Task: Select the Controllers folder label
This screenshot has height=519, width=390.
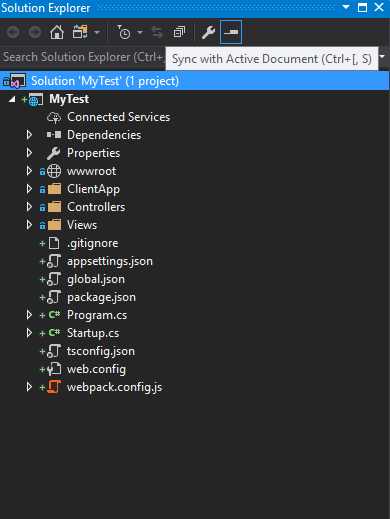Action: click(x=96, y=207)
